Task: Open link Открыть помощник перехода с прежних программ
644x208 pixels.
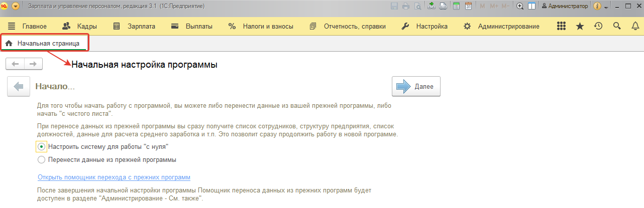Action: coord(114,177)
